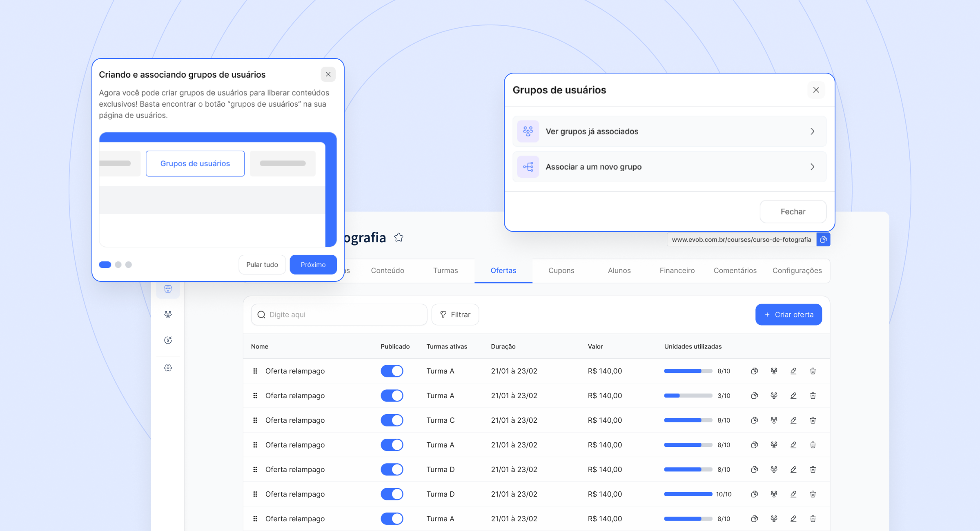Switch to the Conteúdo tab
Viewport: 980px width, 531px height.
pos(388,270)
